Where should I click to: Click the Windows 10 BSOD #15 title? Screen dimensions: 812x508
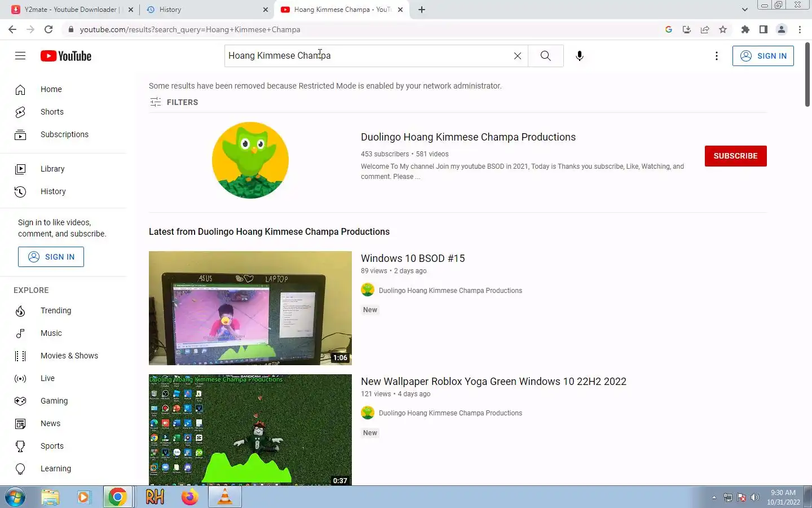pos(413,259)
